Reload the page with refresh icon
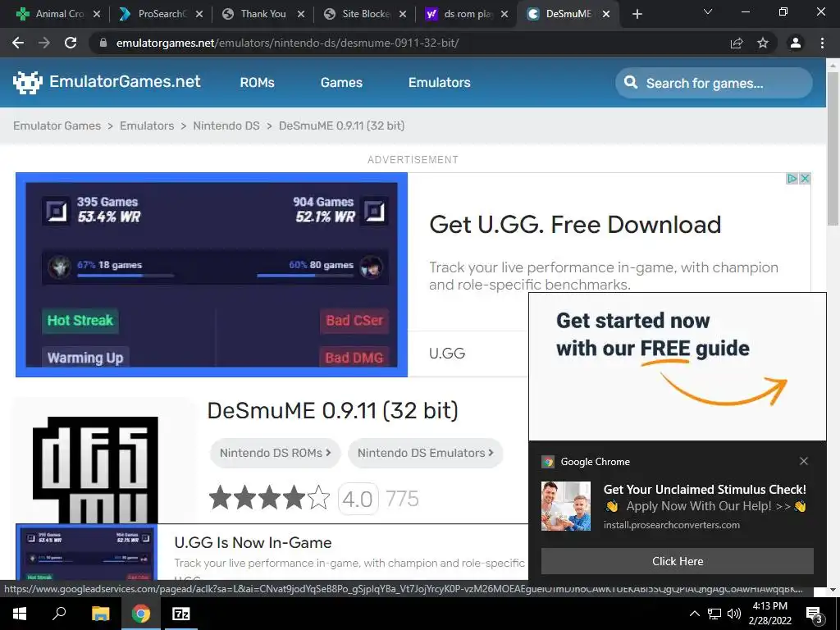 click(71, 43)
